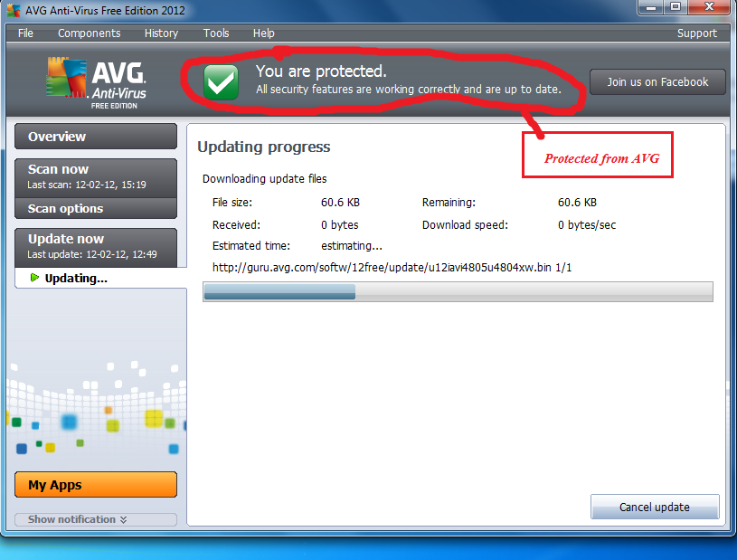Go to the Overview section
737x560 pixels.
(x=96, y=137)
